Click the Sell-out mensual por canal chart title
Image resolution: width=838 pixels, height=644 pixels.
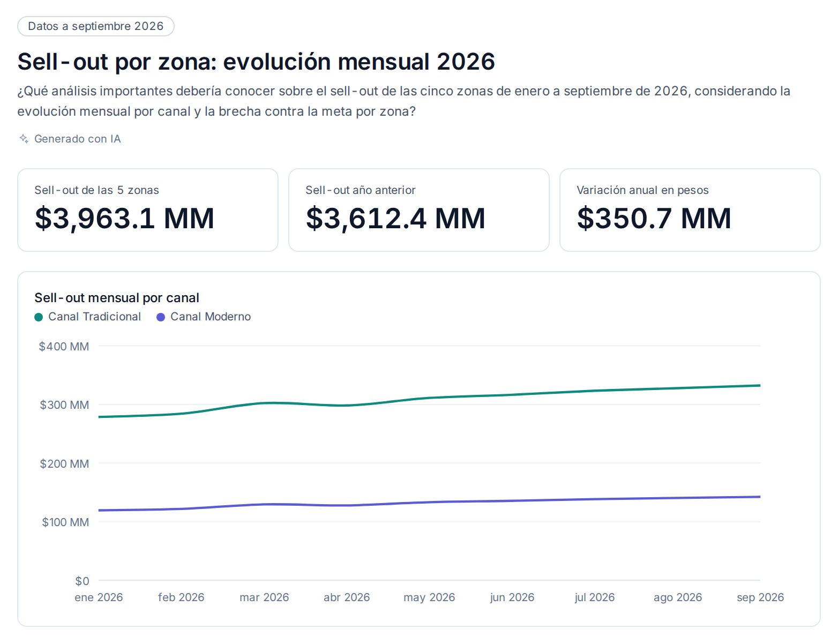pyautogui.click(x=117, y=298)
